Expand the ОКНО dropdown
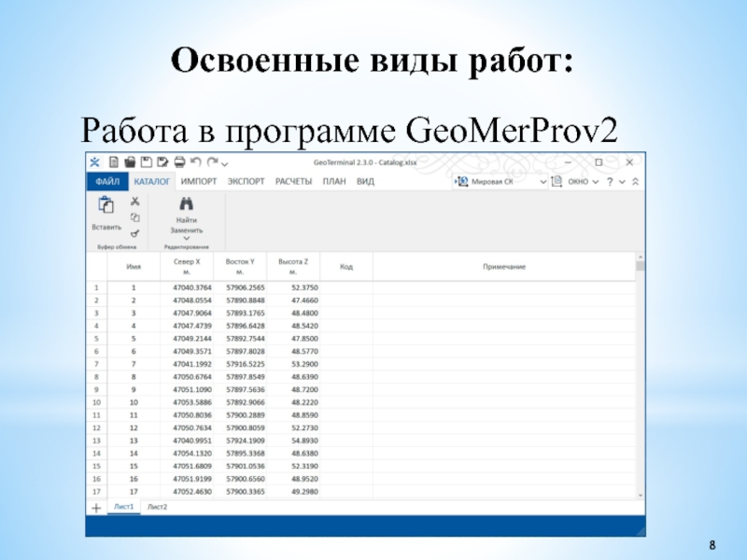747x560 pixels. (x=596, y=182)
